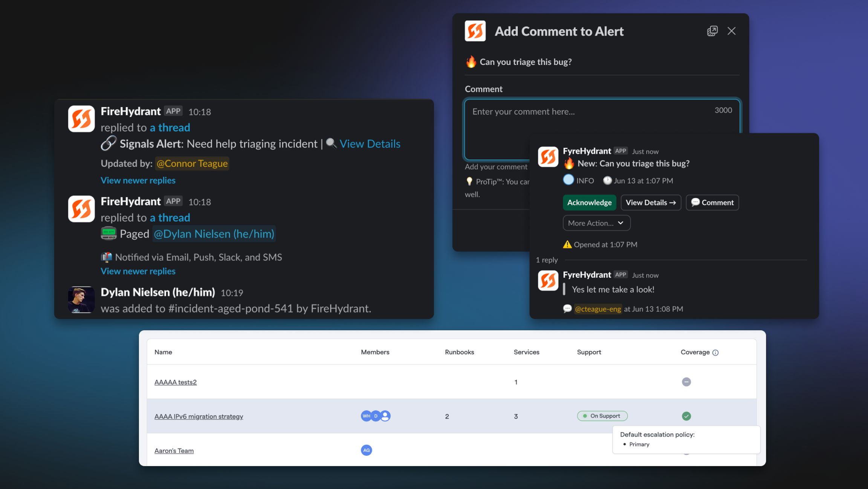
Task: Click the On Support status badge
Action: [x=602, y=416]
